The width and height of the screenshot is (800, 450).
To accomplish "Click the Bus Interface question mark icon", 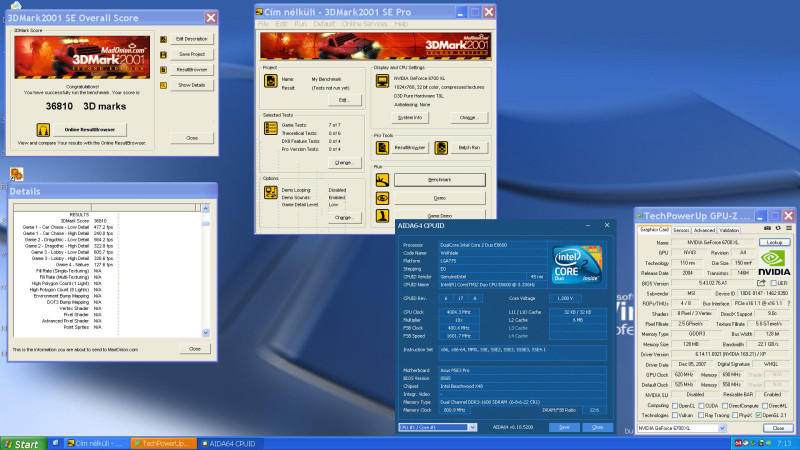I will [789, 303].
